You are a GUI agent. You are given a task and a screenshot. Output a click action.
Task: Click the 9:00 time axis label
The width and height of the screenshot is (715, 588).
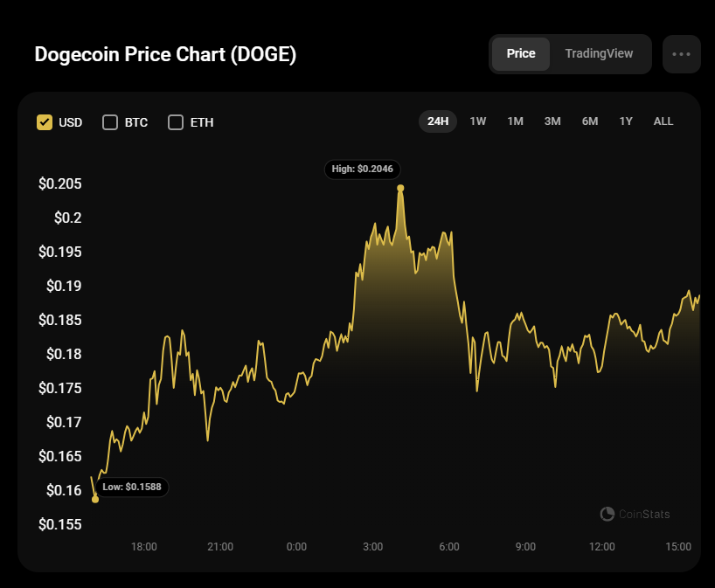[x=525, y=547]
